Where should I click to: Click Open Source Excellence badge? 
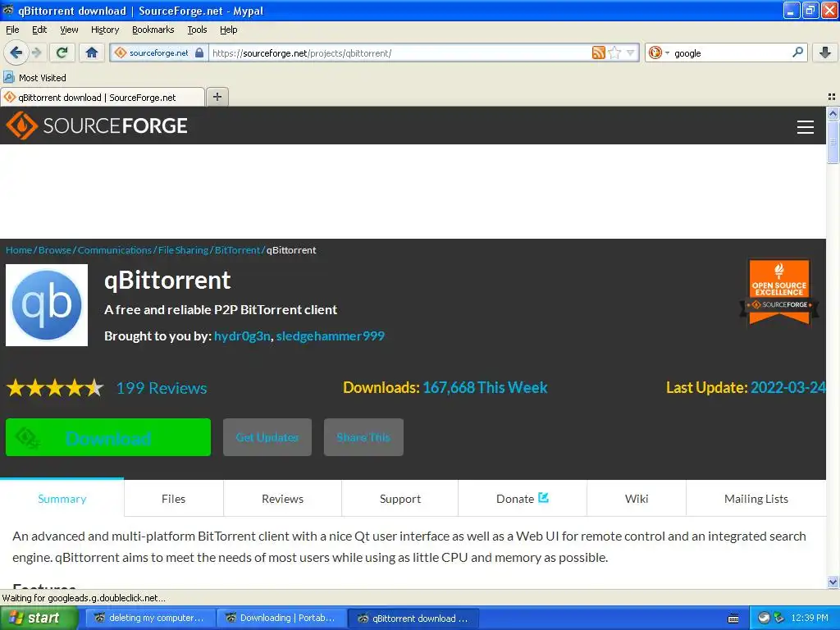coord(779,291)
